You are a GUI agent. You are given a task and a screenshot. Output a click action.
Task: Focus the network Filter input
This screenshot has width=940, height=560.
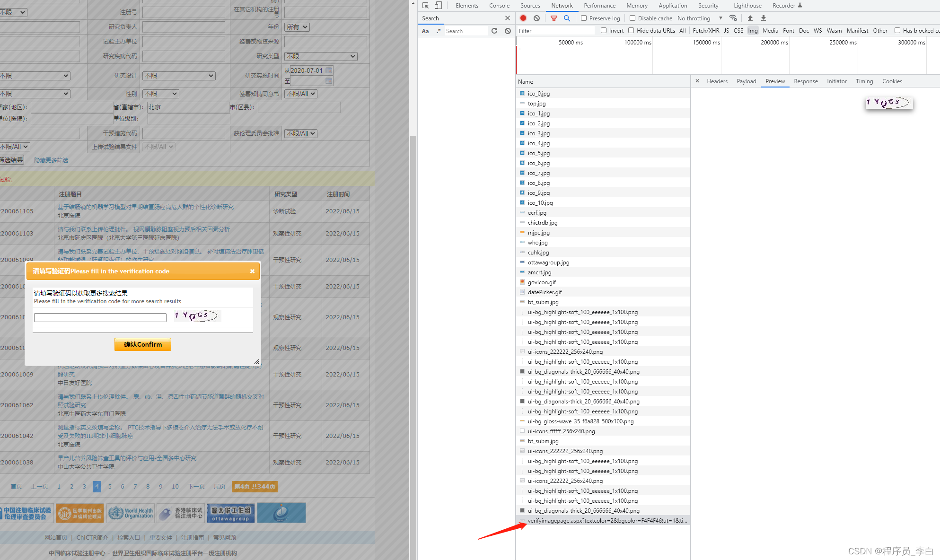click(x=556, y=31)
